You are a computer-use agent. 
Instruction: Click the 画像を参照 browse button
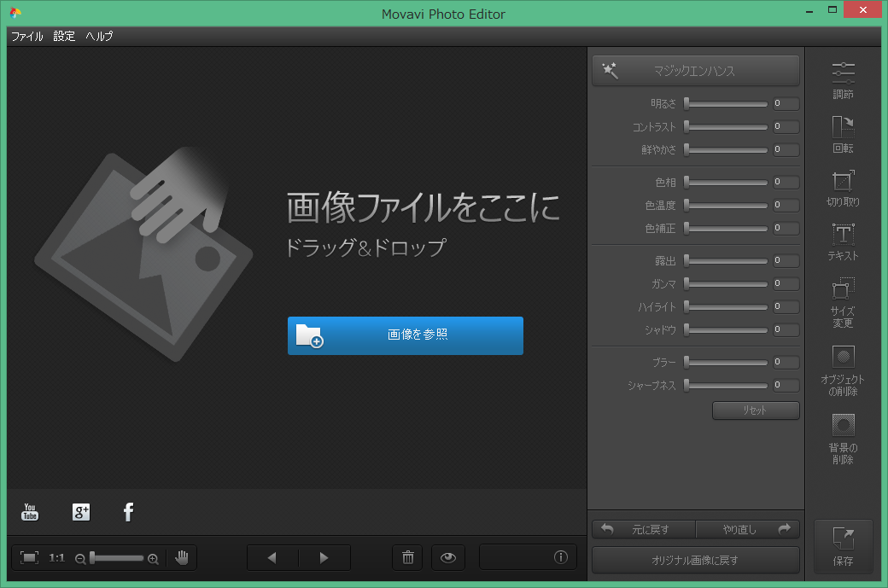405,335
